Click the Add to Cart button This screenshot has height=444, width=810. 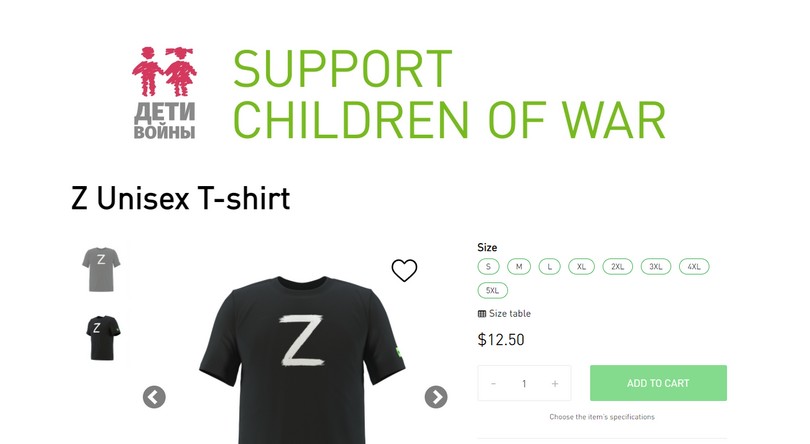(658, 383)
